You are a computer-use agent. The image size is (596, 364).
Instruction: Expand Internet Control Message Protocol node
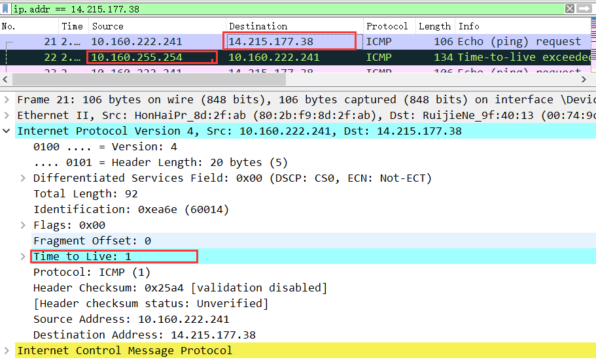click(7, 350)
